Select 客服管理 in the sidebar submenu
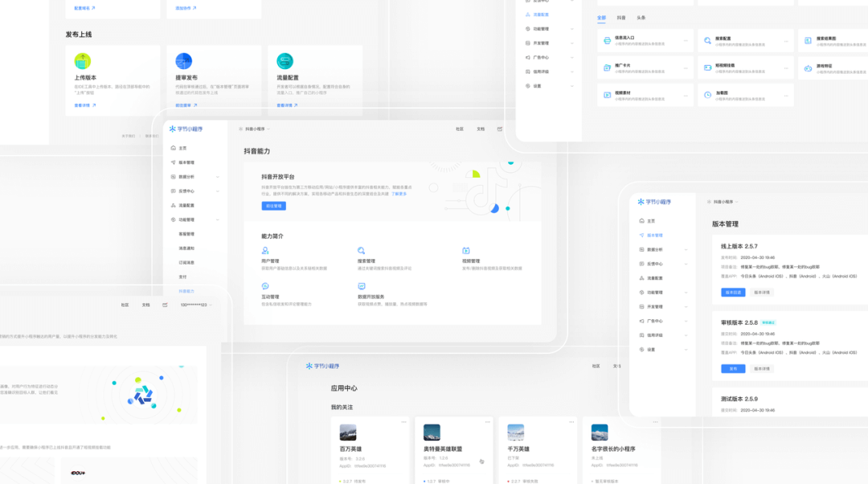 186,234
